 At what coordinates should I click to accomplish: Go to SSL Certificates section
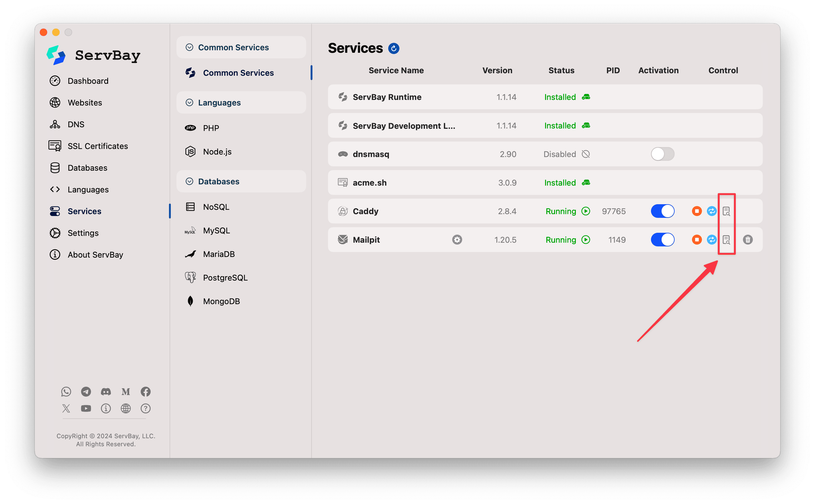point(98,146)
